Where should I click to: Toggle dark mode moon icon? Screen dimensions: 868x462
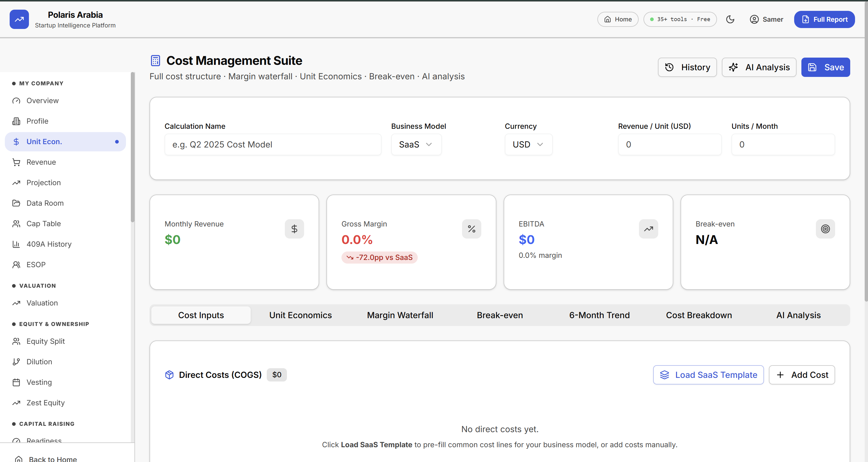tap(730, 19)
